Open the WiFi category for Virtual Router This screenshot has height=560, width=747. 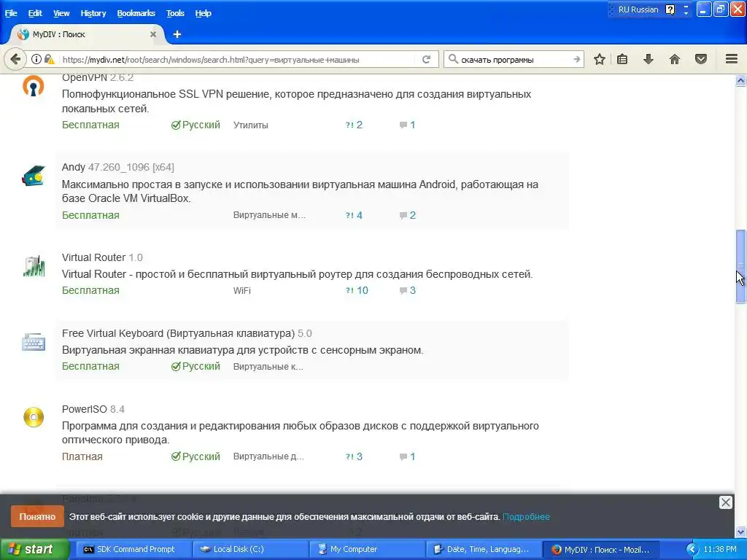pyautogui.click(x=242, y=290)
